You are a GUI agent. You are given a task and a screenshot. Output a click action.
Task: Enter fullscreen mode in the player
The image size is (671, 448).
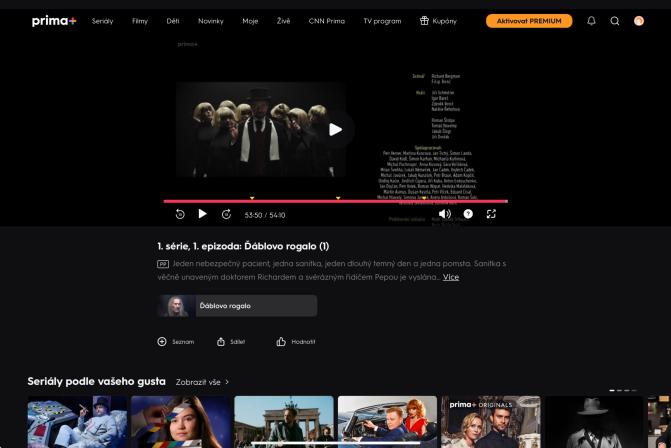[x=491, y=214]
